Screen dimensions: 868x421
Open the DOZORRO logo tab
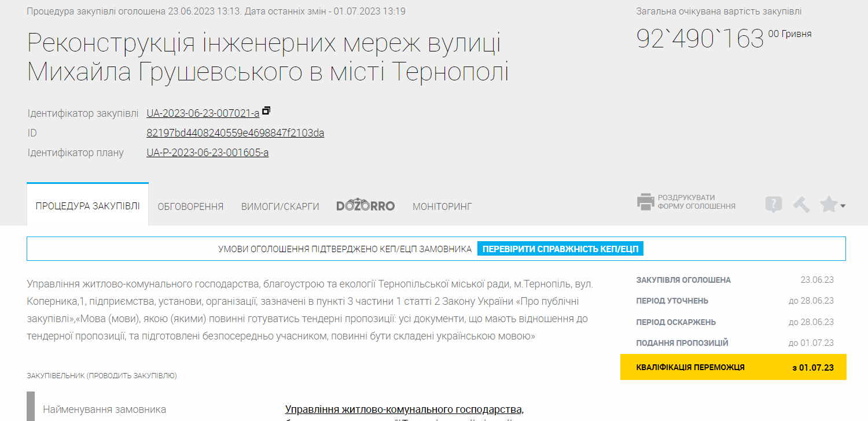(365, 206)
